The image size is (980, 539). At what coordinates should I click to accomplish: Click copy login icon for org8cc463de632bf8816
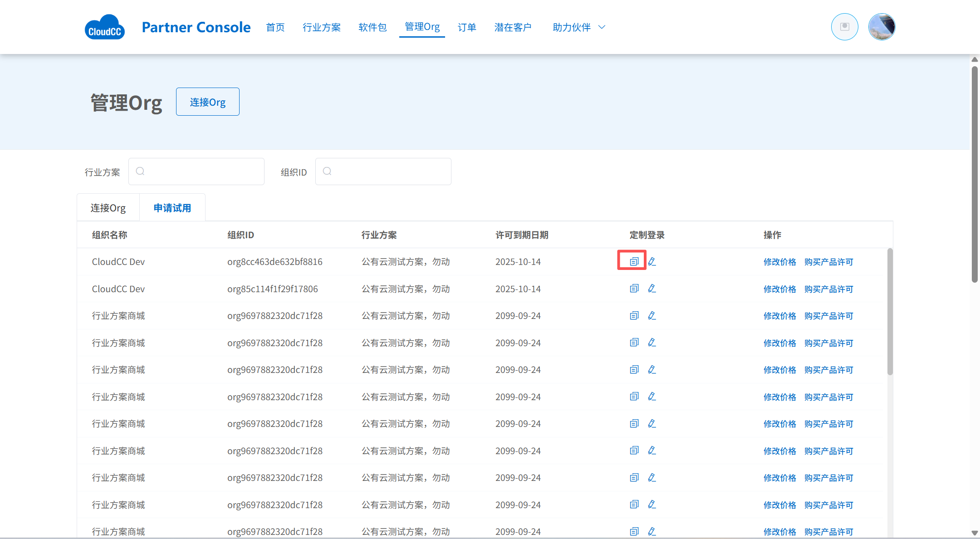(634, 261)
